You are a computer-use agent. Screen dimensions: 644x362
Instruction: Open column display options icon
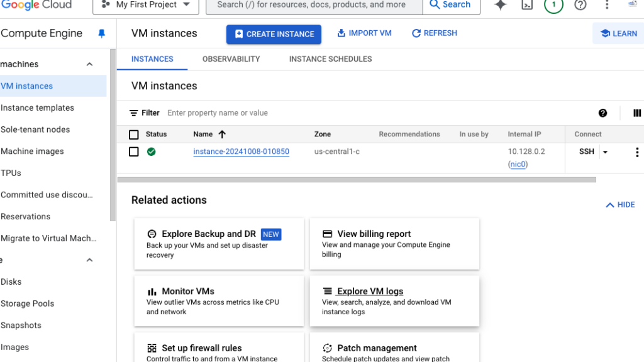(x=637, y=113)
